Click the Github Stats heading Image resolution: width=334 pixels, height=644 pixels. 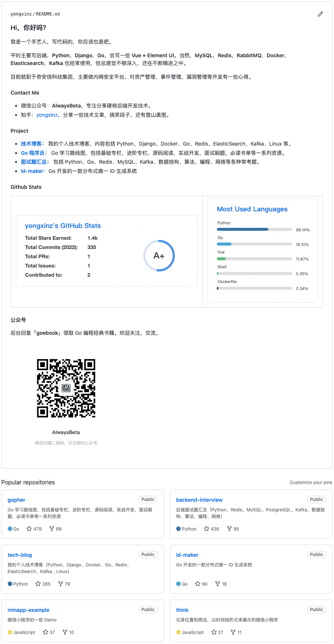coord(26,187)
